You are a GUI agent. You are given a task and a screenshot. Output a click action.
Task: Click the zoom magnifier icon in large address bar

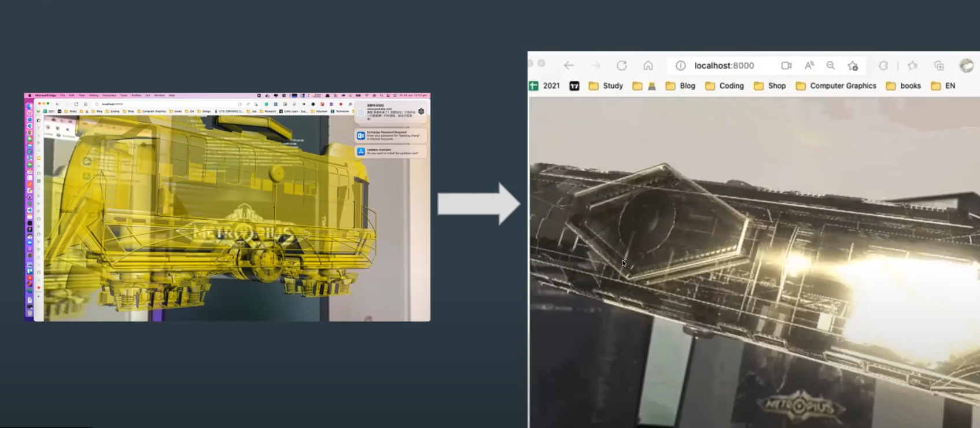831,65
